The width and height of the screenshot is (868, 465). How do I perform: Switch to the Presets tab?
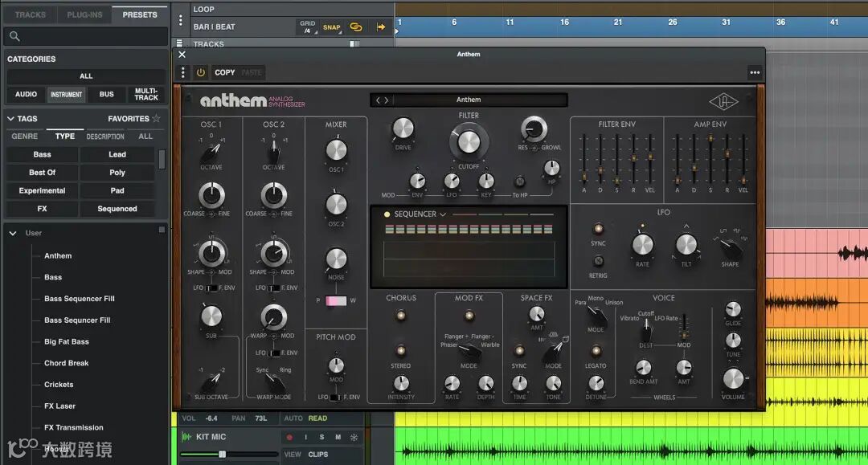click(140, 15)
